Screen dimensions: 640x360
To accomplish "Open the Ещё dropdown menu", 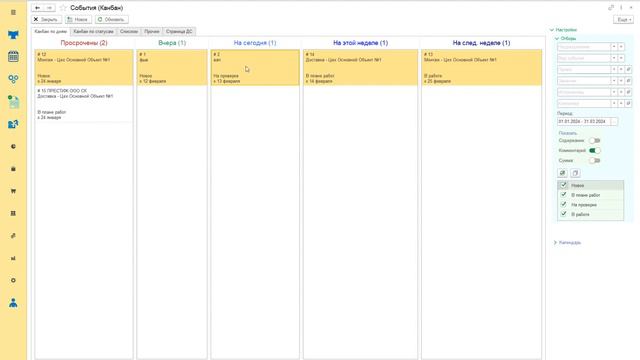I will point(624,20).
